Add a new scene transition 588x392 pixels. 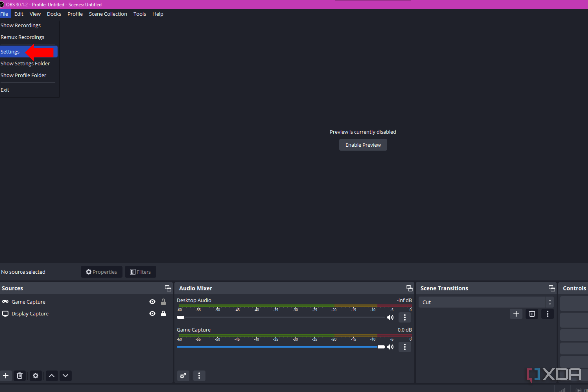pos(516,314)
